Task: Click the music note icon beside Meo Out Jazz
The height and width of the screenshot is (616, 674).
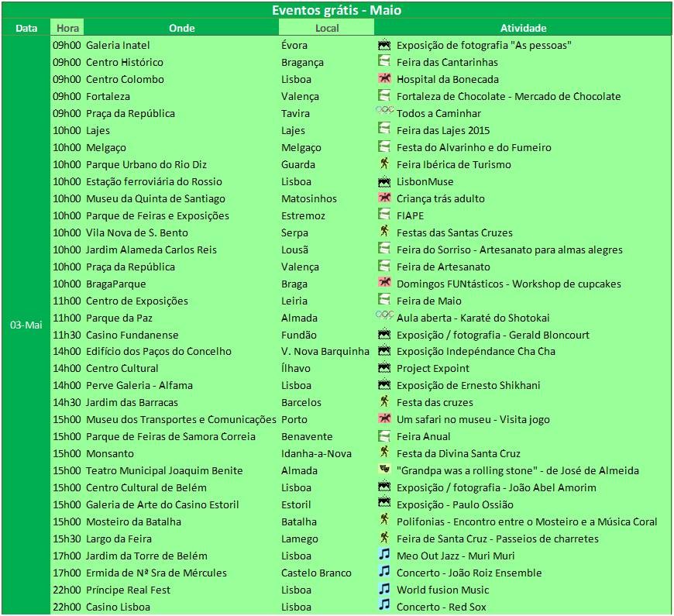Action: coord(383,556)
